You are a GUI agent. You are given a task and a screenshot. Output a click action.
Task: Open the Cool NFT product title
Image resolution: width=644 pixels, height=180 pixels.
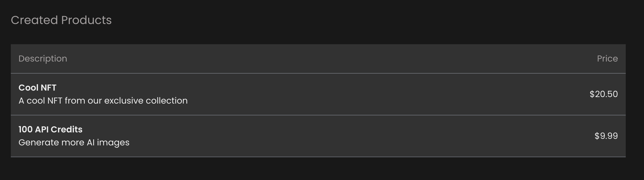37,87
